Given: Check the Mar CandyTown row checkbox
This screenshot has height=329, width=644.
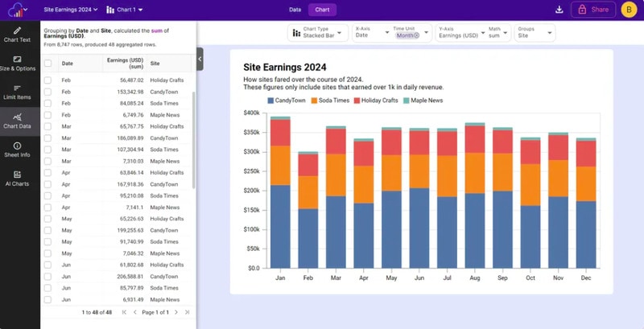Looking at the screenshot, I should (48, 138).
